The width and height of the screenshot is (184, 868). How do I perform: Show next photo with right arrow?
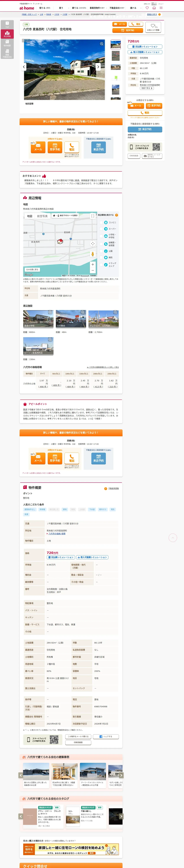pos(98,67)
